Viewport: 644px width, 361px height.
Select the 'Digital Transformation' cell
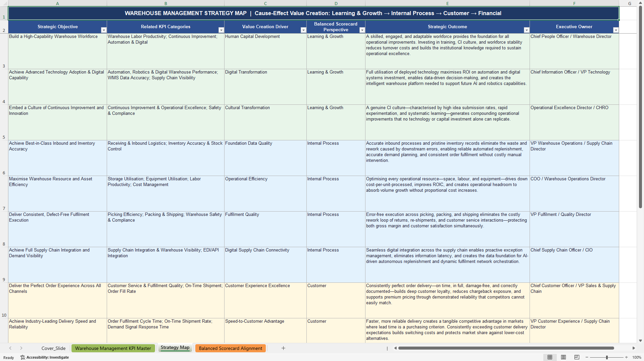tap(265, 87)
